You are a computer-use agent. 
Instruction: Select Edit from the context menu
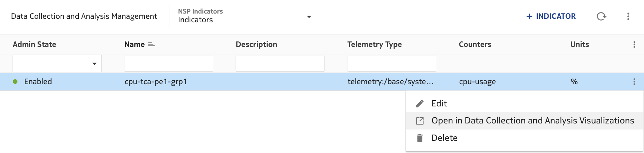(439, 104)
